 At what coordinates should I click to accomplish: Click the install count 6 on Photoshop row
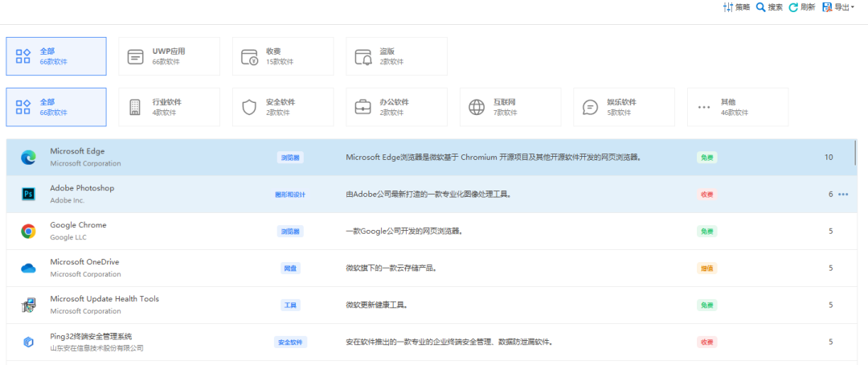[x=830, y=195]
